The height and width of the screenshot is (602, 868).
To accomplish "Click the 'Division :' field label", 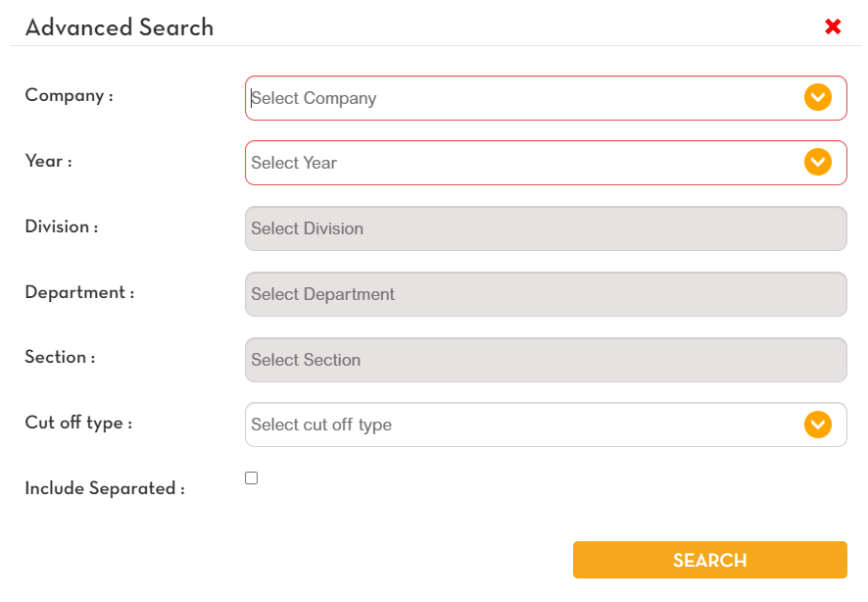I will point(61,226).
